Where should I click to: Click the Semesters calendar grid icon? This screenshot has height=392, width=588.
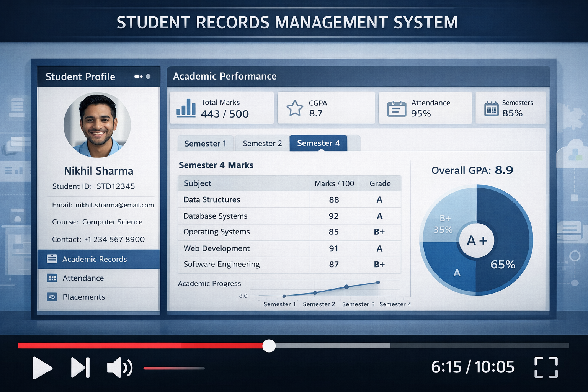(x=491, y=109)
